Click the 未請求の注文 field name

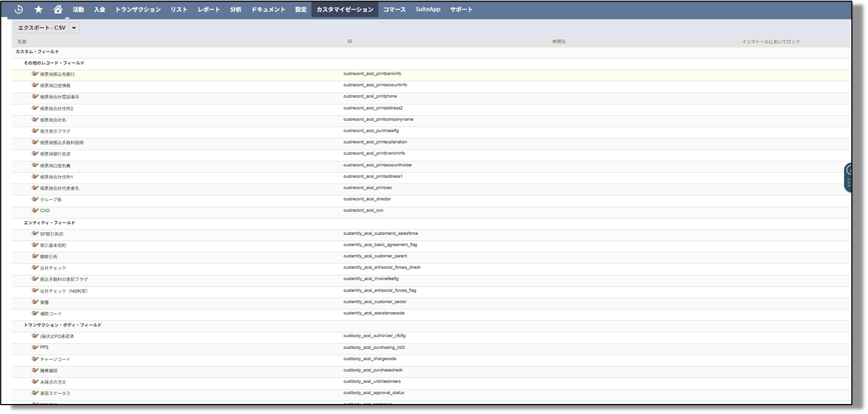(53, 382)
